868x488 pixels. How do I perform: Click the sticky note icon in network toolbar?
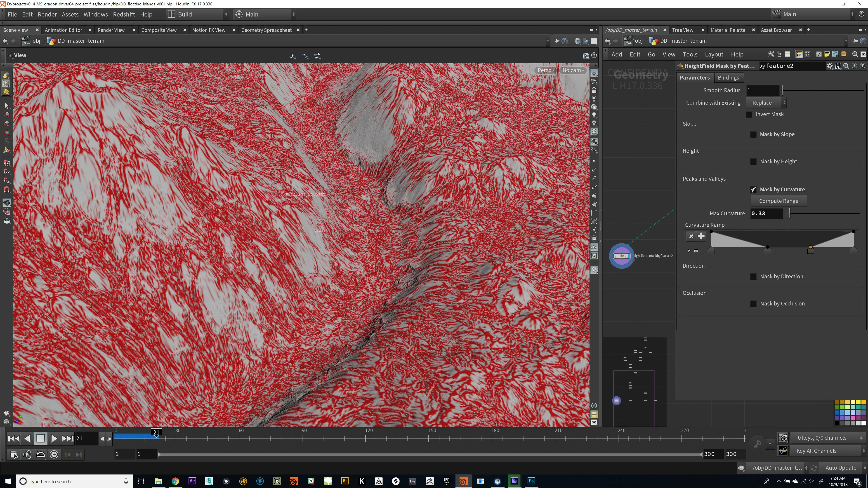pyautogui.click(x=827, y=54)
